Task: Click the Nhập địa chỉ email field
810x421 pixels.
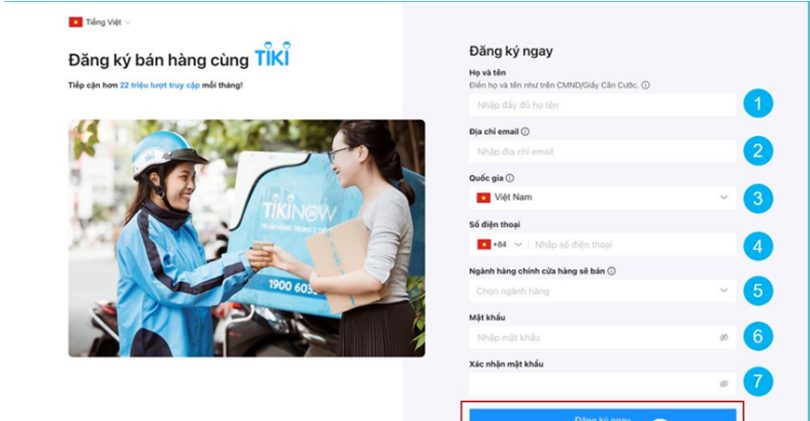Action: pyautogui.click(x=602, y=151)
